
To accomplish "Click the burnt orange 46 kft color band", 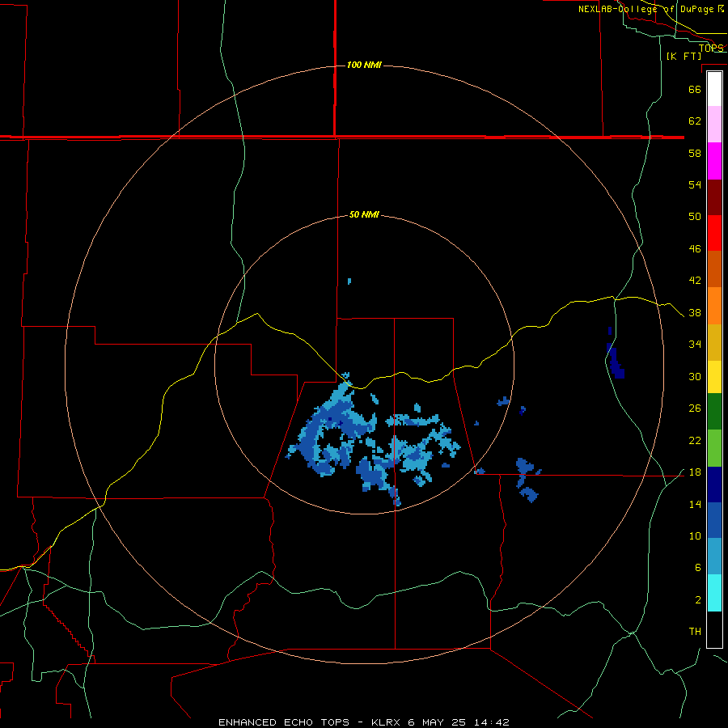I will click(714, 269).
